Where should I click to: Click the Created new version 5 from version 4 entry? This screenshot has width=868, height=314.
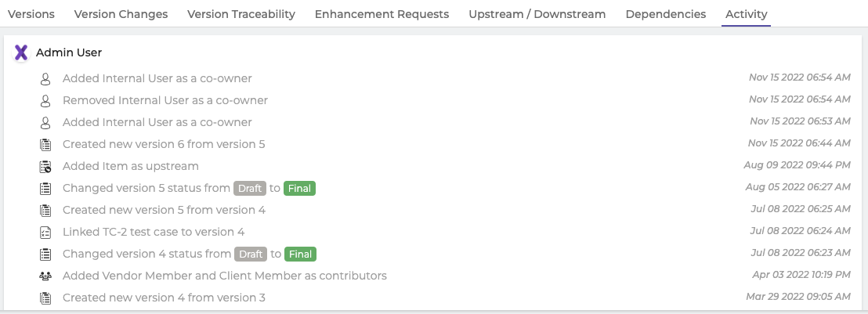click(x=164, y=210)
